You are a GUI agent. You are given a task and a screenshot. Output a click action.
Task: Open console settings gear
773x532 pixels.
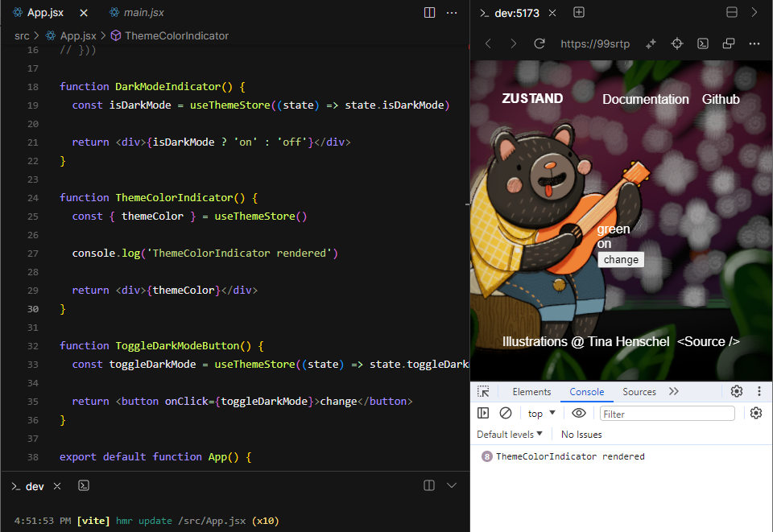[x=756, y=413]
